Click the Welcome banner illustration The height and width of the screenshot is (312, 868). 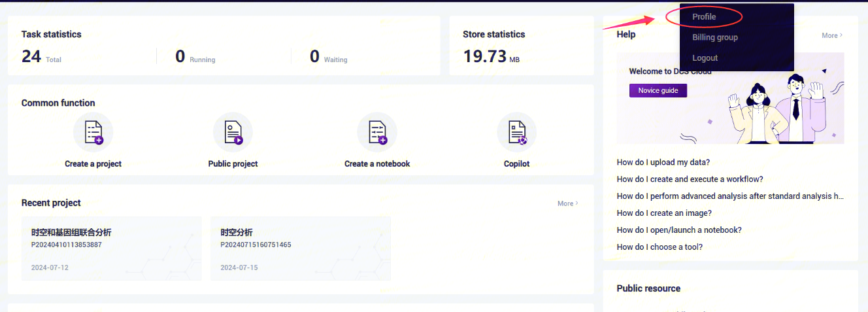tap(730, 98)
